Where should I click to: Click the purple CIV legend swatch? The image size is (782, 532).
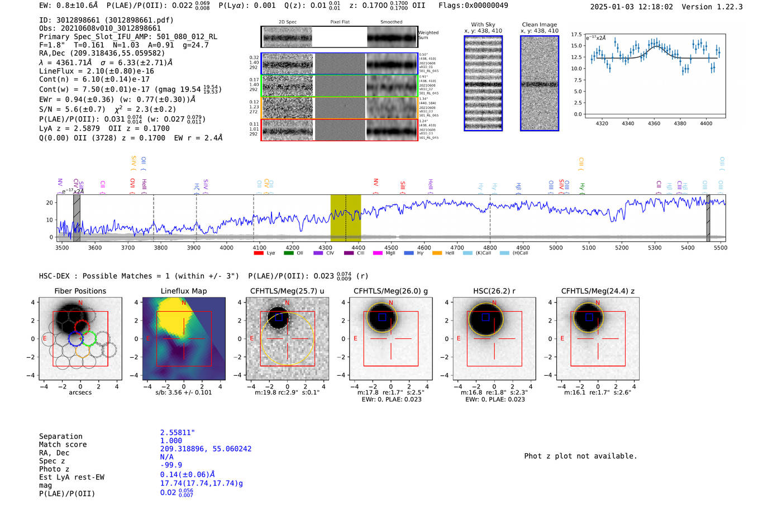click(318, 253)
